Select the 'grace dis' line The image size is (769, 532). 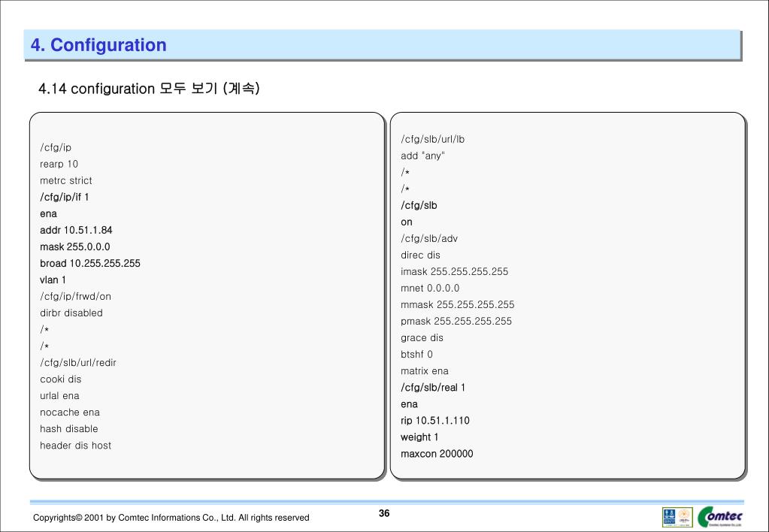[x=422, y=338]
